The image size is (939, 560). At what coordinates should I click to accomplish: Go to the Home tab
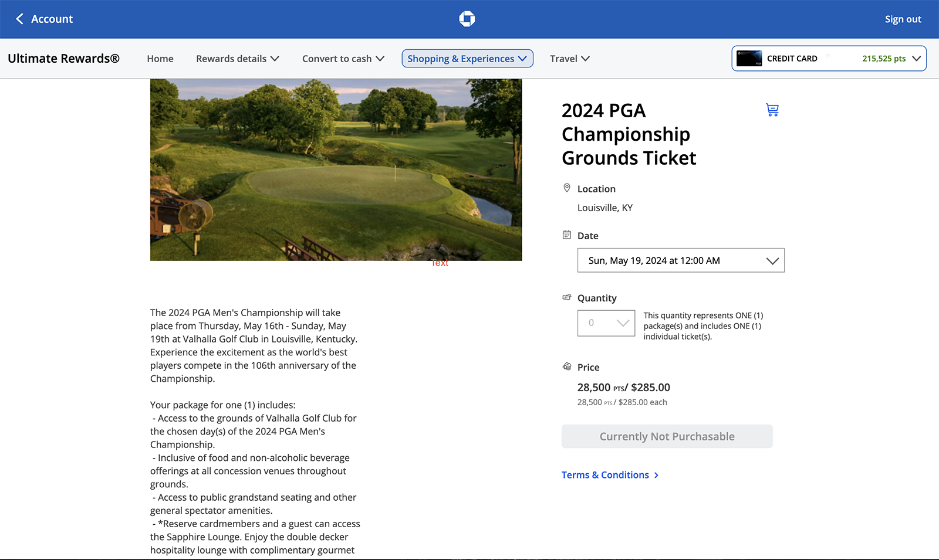coord(160,59)
